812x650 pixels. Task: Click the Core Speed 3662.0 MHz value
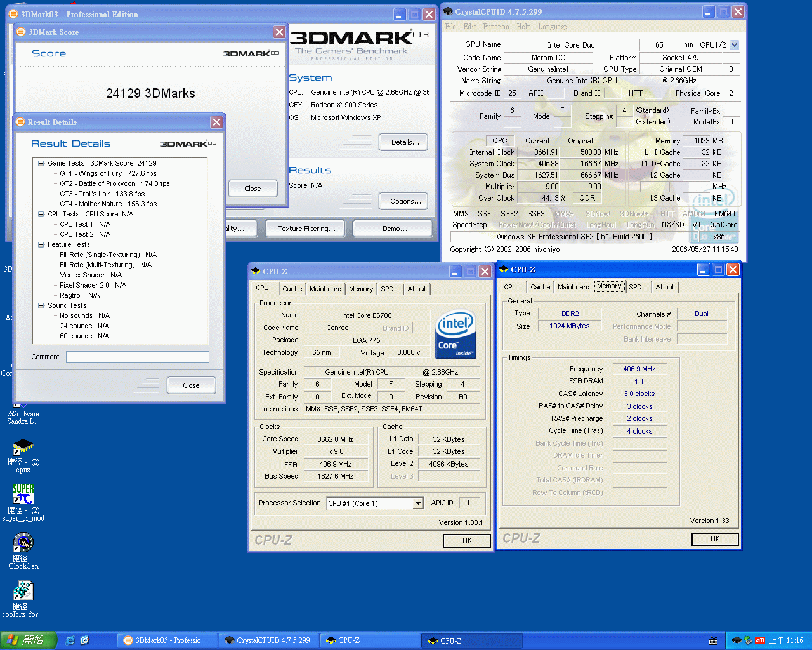336,439
